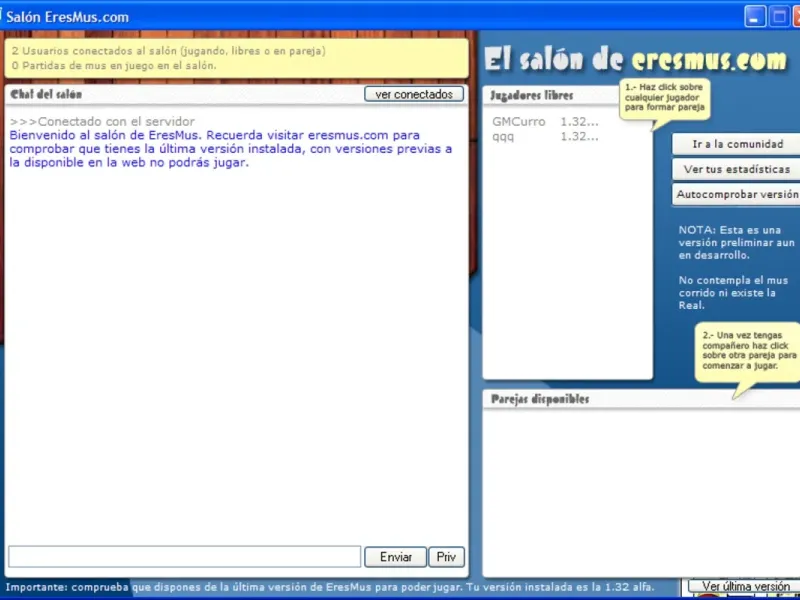
Task: Select free player GMCurro
Action: pos(545,122)
